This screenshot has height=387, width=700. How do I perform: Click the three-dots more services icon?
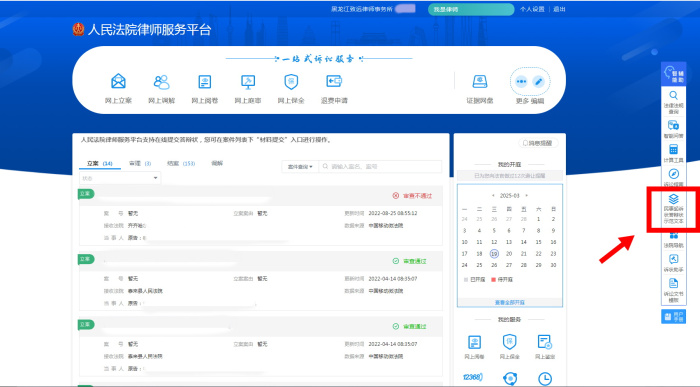(521, 82)
